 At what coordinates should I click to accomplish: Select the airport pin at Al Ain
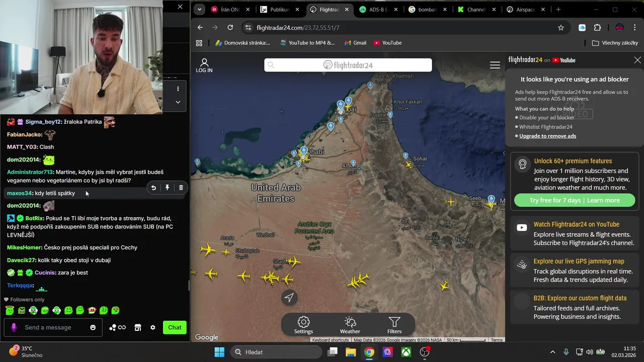click(353, 163)
